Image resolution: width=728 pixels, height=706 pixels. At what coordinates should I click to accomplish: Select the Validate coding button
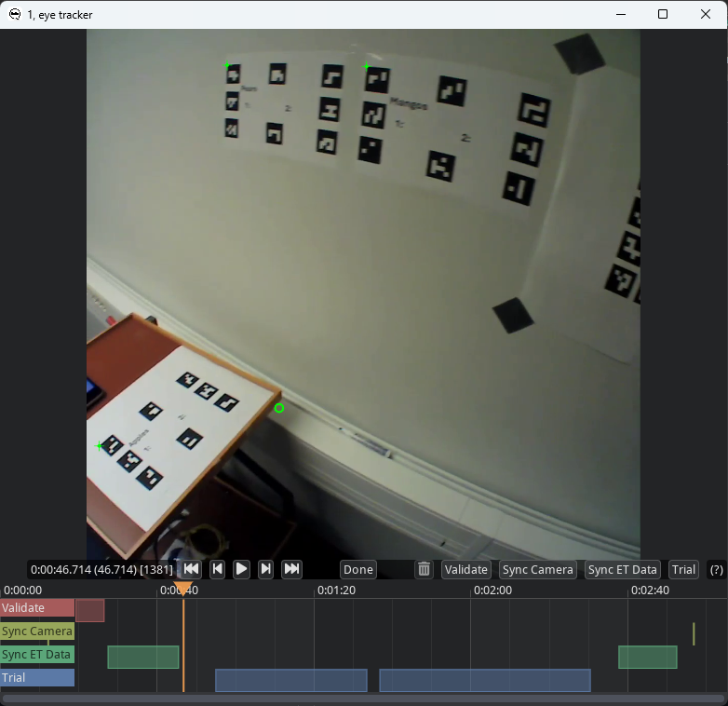465,570
